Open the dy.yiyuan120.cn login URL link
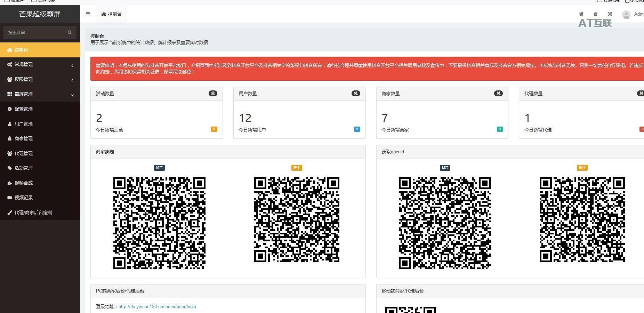Image resolution: width=644 pixels, height=313 pixels. (x=157, y=307)
